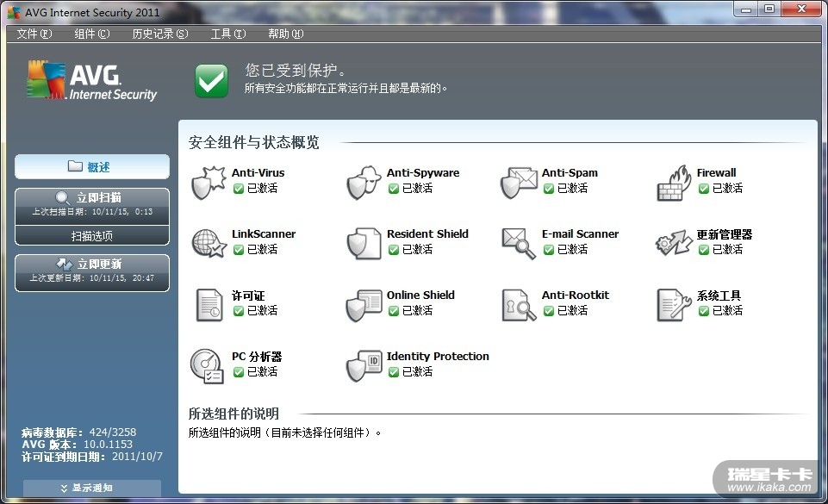Click the AVG title bar app icon
Image resolution: width=828 pixels, height=504 pixels.
pos(14,11)
